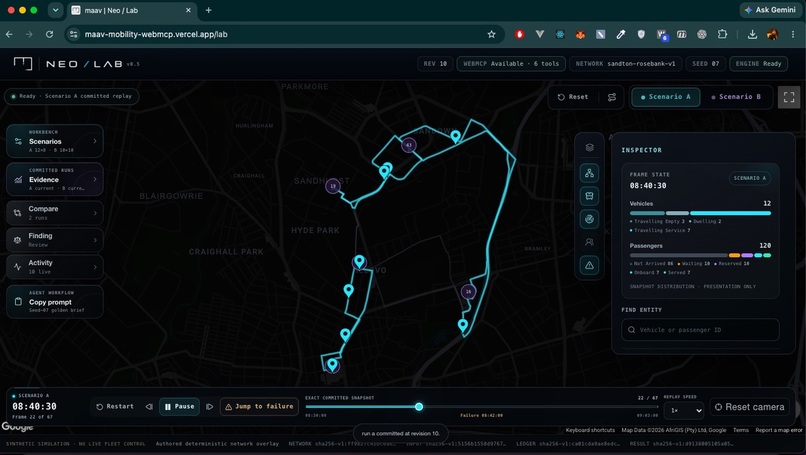Viewport: 806px width, 455px height.
Task: Toggle the passengers people layer icon
Action: [589, 242]
